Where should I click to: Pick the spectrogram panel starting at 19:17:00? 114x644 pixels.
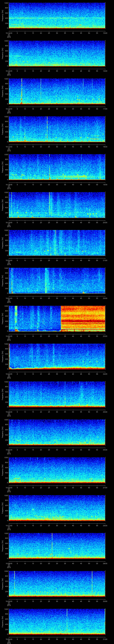tap(57, 129)
